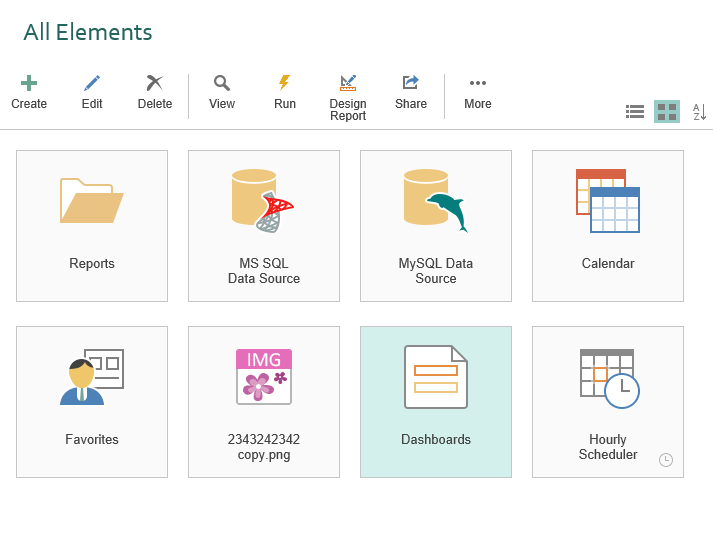
Task: Click the Delete toolbar icon
Action: coord(155,83)
